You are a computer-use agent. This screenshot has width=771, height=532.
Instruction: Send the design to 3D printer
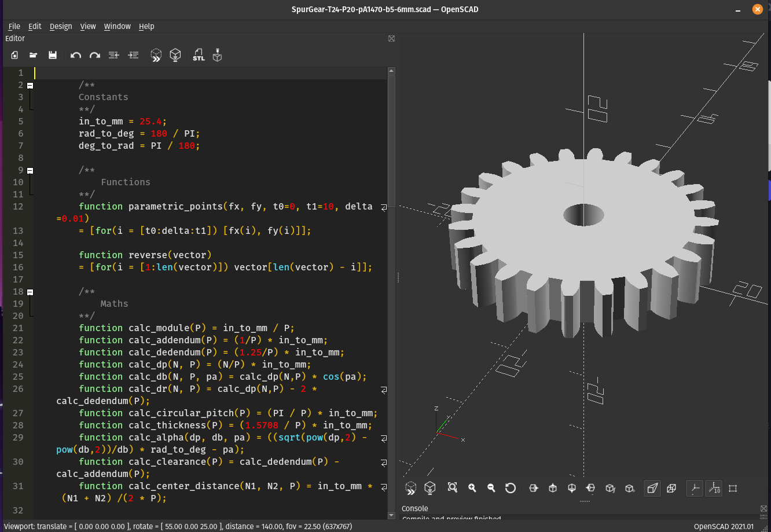(x=217, y=55)
